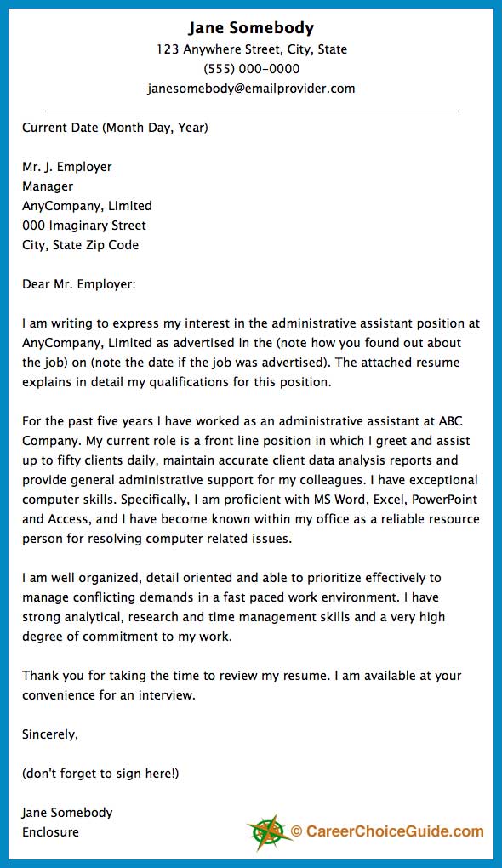502x868 pixels.
Task: Click the Current Date placeholder line
Action: 115,128
